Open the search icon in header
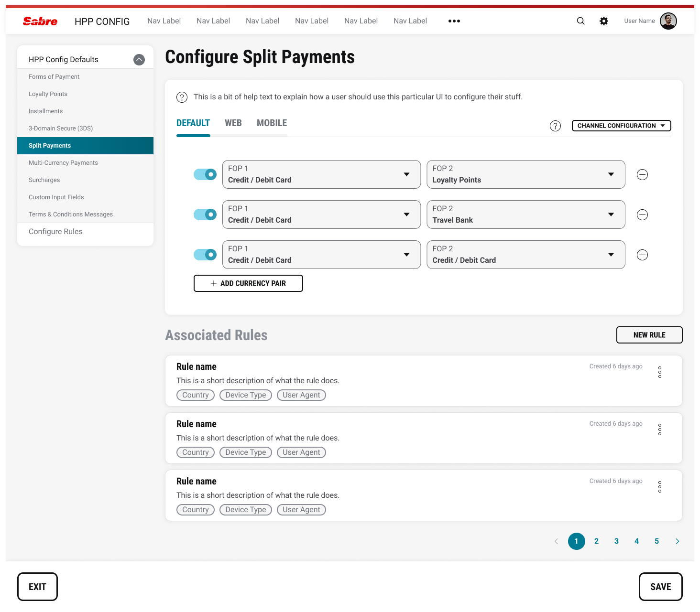 [580, 21]
